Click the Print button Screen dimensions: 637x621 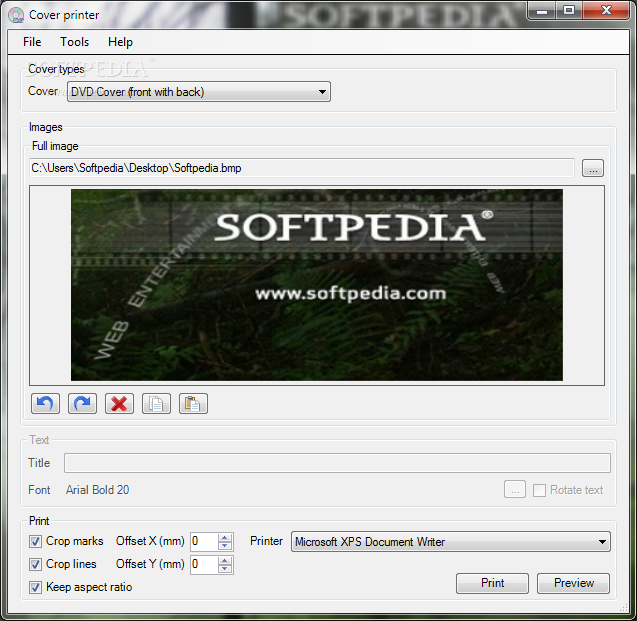[492, 583]
